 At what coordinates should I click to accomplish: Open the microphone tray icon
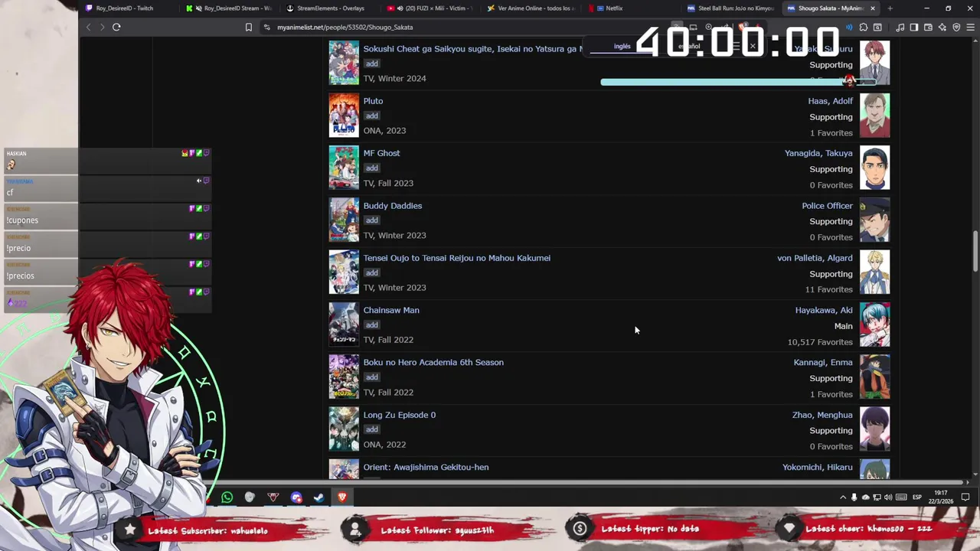click(854, 497)
